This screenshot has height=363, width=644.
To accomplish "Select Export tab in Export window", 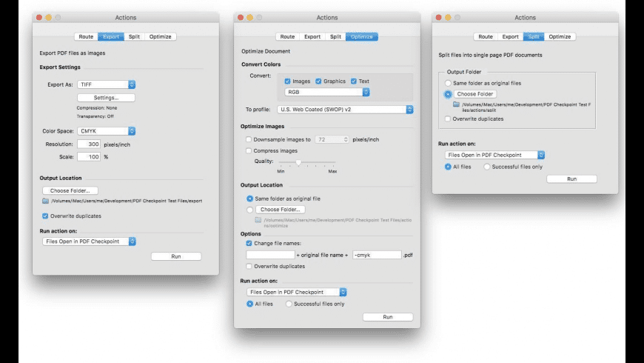I will tap(111, 36).
